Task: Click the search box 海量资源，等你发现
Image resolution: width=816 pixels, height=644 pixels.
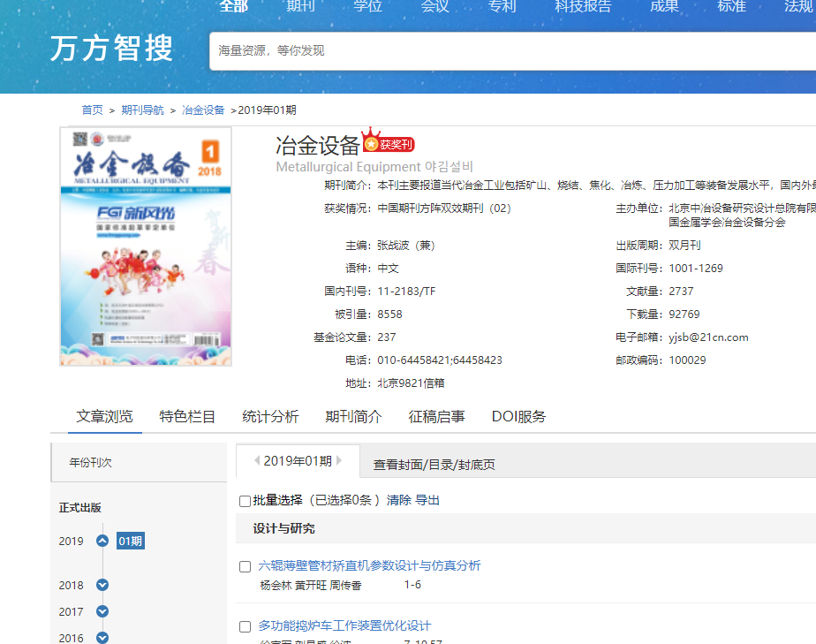Action: click(512, 51)
